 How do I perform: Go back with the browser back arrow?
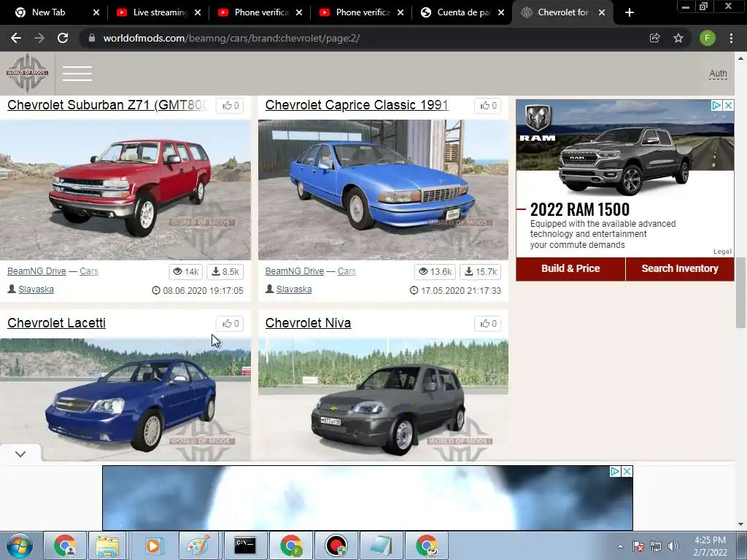16,38
